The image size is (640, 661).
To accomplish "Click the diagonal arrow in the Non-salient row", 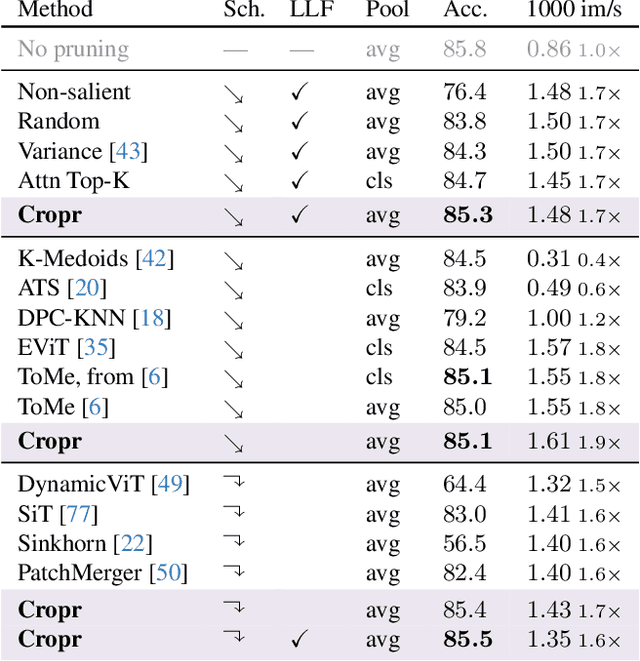I will click(234, 93).
